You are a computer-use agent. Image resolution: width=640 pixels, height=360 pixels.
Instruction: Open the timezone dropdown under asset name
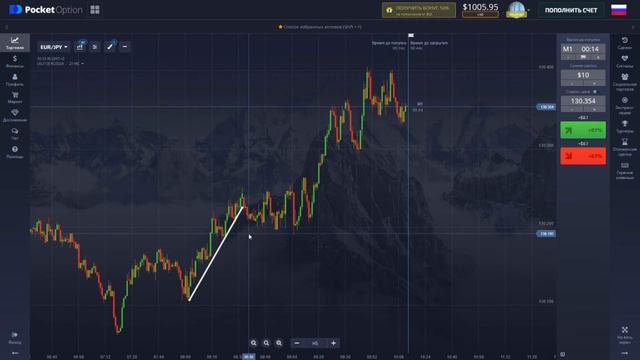76,64
